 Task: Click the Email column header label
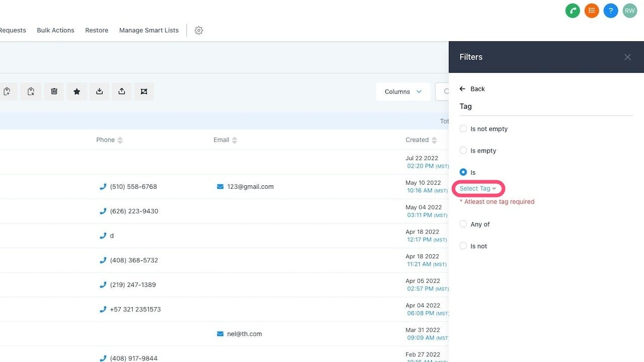(x=221, y=140)
